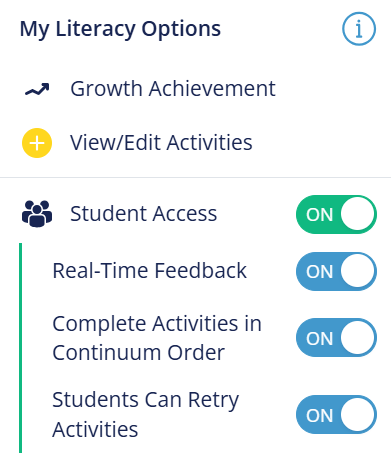Select the Students Can Retry Activities label
The width and height of the screenshot is (391, 476).
coord(145,414)
